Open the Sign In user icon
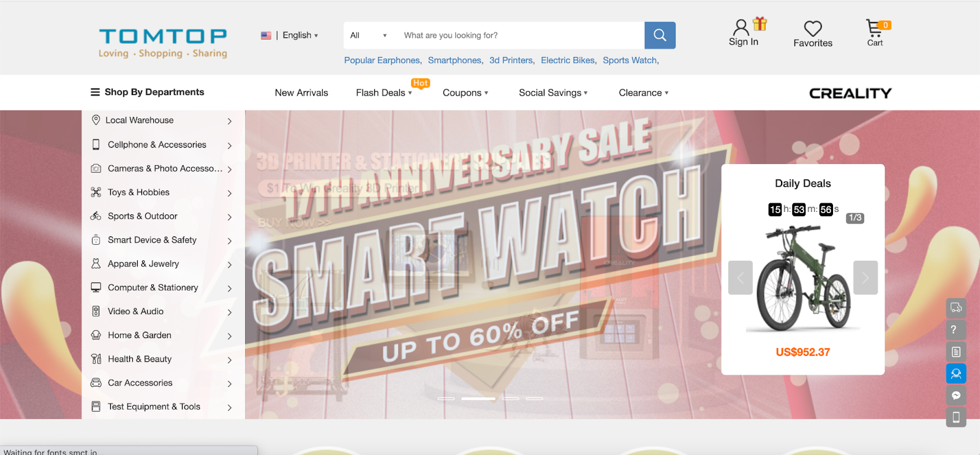 (x=741, y=27)
